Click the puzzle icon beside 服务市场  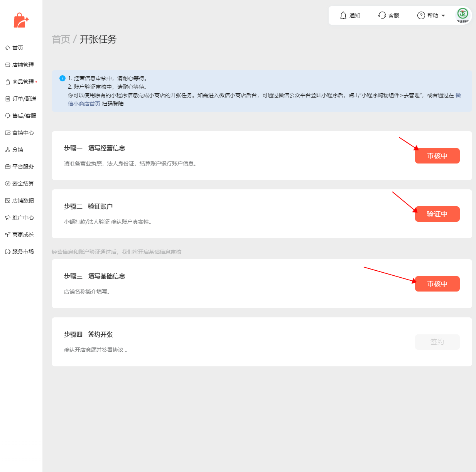[8, 251]
